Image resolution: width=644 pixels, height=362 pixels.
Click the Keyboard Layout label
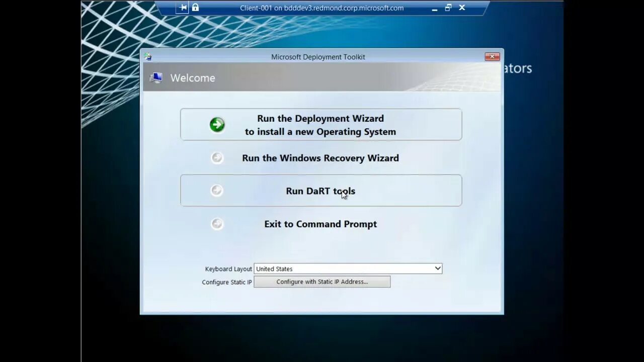tap(228, 269)
